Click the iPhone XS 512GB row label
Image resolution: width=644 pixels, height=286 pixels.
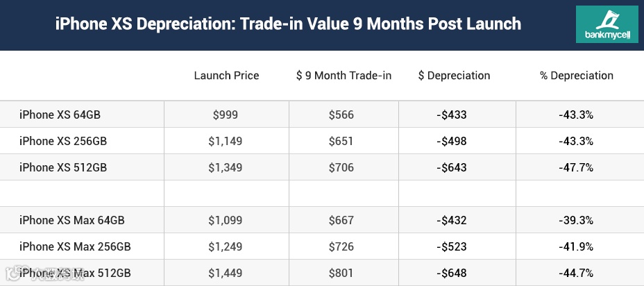[x=63, y=167]
